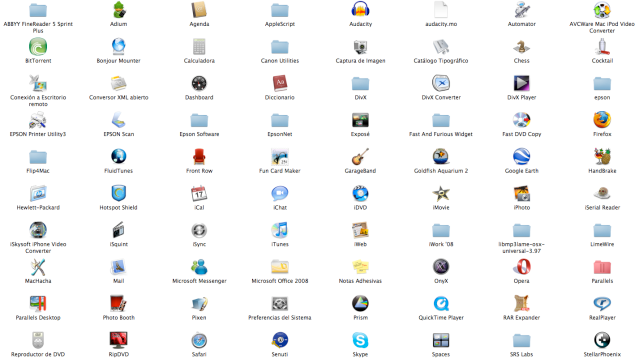The height and width of the screenshot is (363, 639).
Task: Launch the Automator app icon
Action: pyautogui.click(x=522, y=10)
